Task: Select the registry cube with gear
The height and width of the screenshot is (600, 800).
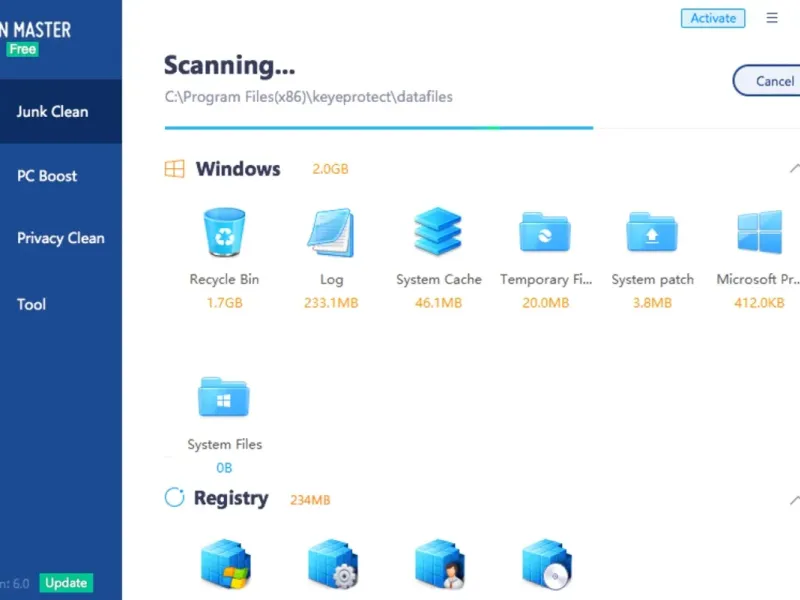Action: [333, 564]
